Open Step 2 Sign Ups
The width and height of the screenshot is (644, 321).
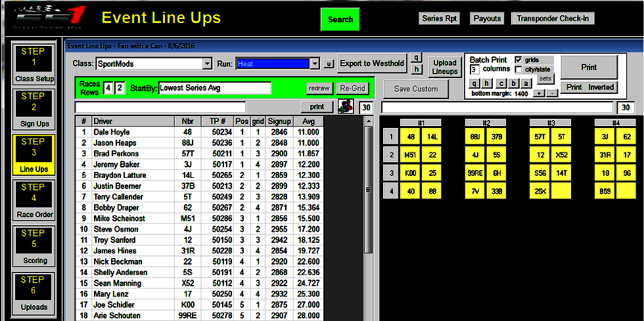point(34,109)
